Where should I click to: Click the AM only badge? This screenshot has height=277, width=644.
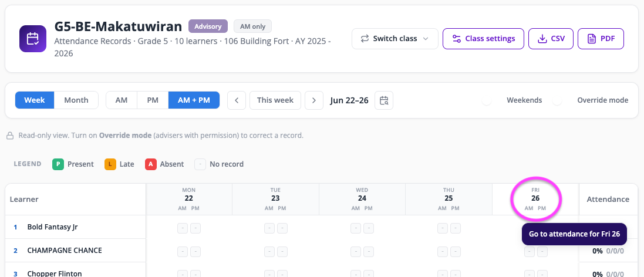pos(252,26)
